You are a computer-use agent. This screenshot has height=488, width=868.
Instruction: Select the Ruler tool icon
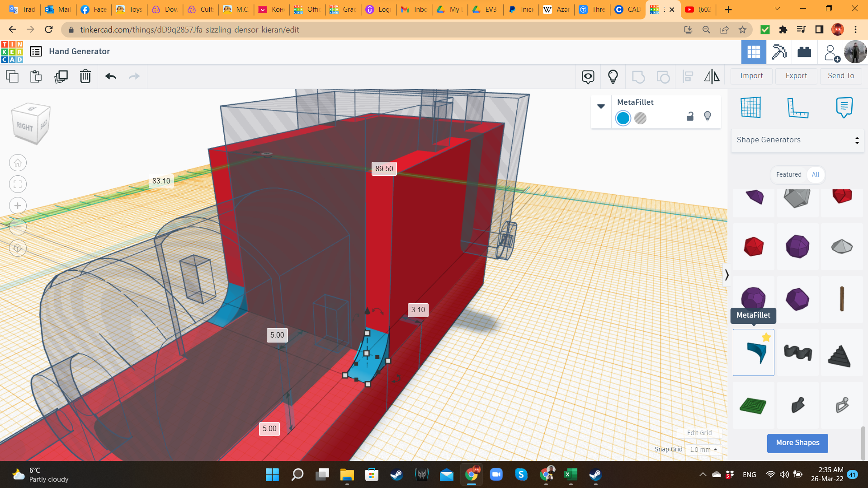(797, 108)
